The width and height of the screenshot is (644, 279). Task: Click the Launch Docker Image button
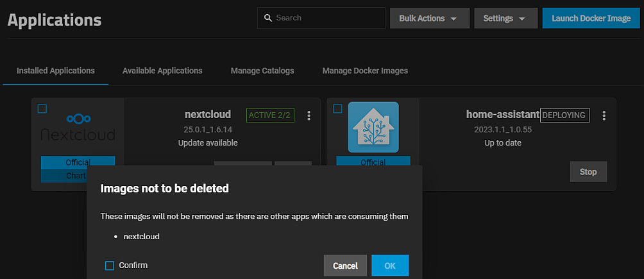point(591,19)
